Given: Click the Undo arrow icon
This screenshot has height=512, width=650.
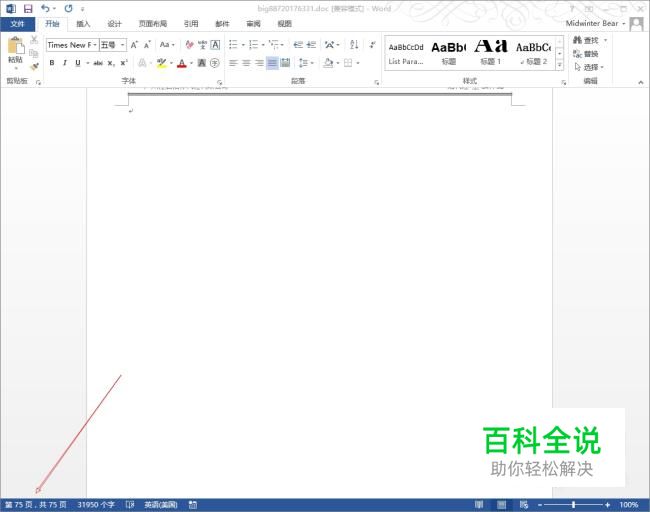Looking at the screenshot, I should pyautogui.click(x=46, y=8).
